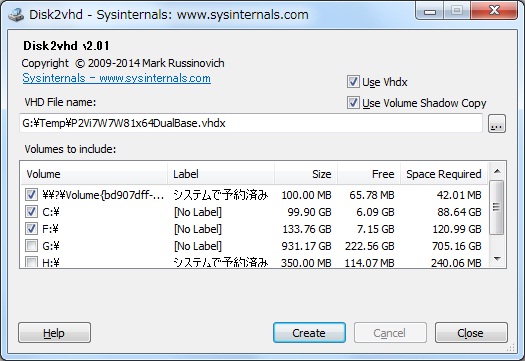Open the browse (...) button for VHD file

pos(497,124)
